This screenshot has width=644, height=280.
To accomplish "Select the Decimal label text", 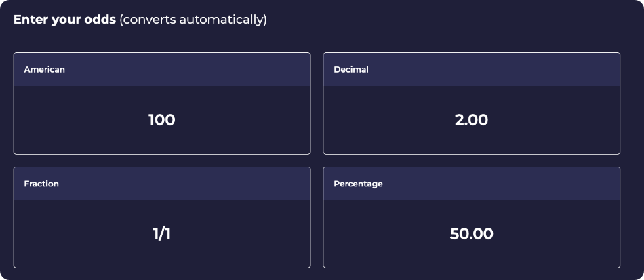I will point(351,70).
